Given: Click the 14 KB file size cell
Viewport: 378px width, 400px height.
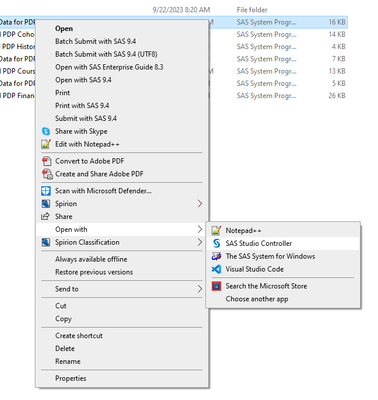Looking at the screenshot, I should (337, 34).
